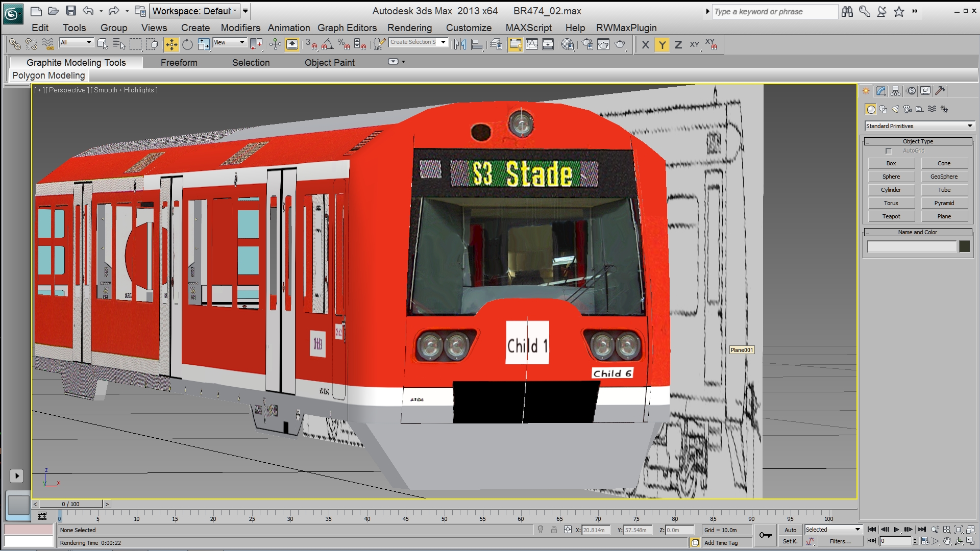Open the Standard Primitives dropdown
The height and width of the screenshot is (551, 980).
(919, 126)
